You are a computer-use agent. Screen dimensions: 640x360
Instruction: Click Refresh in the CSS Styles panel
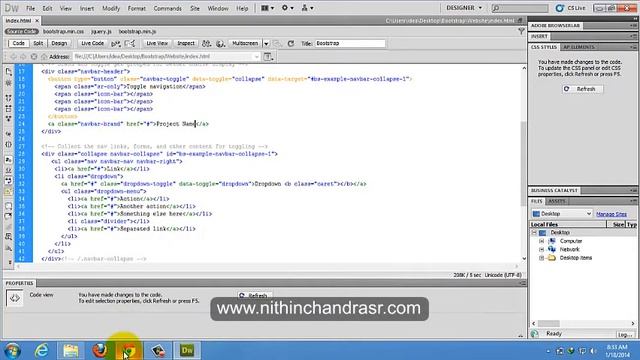click(582, 89)
